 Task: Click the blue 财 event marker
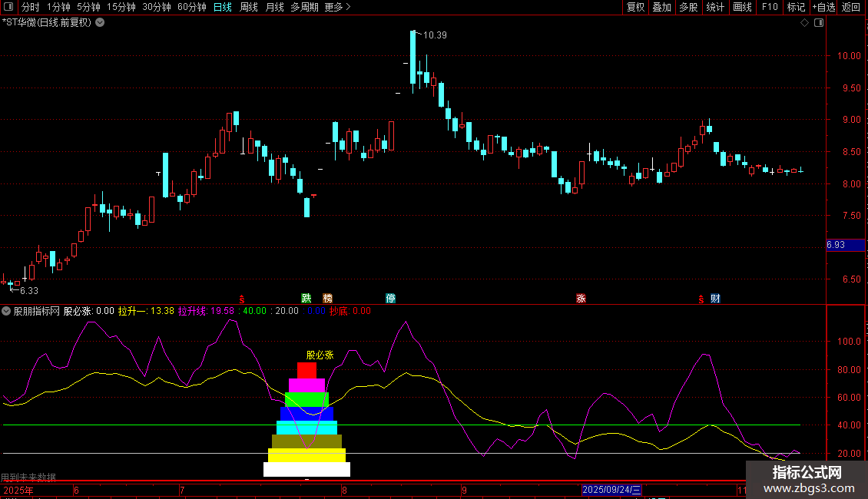click(716, 299)
